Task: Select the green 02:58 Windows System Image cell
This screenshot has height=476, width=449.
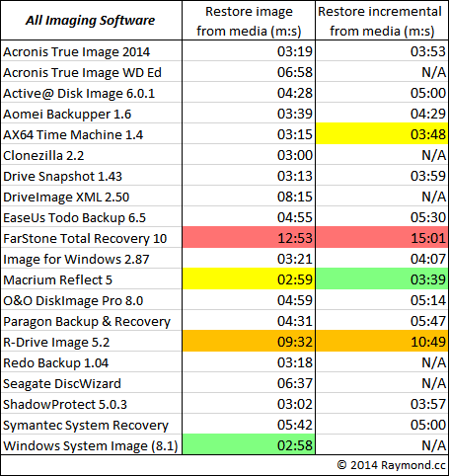Action: [x=249, y=445]
